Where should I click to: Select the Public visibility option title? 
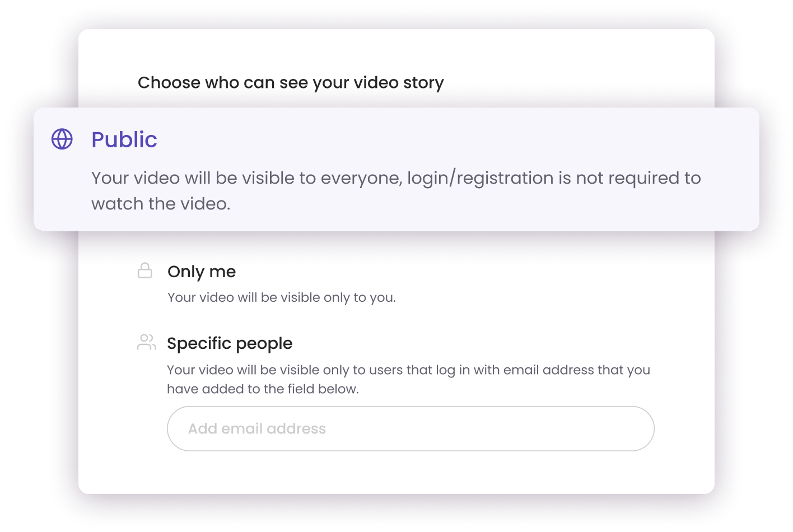(124, 139)
